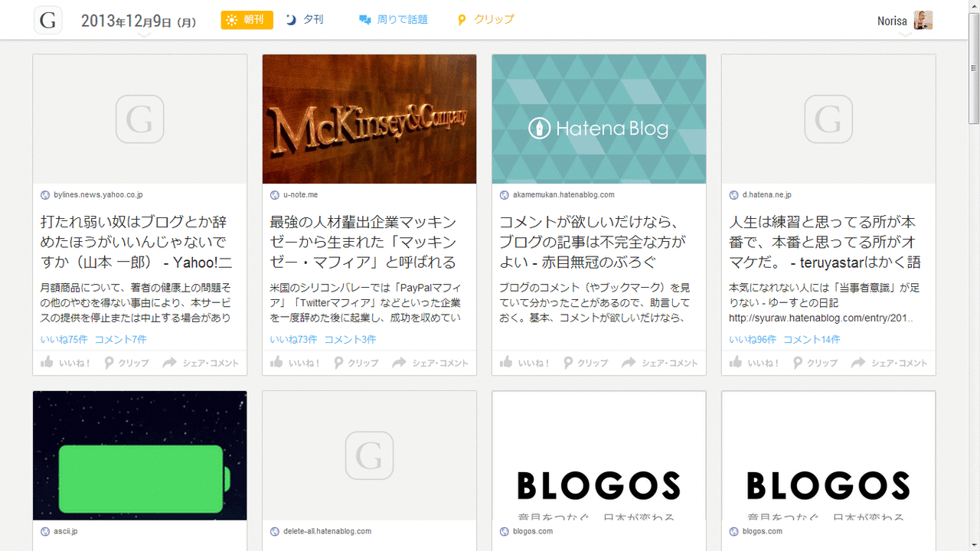Open green battery thumbnail from ascii.jp
Image resolution: width=980 pixels, height=551 pixels.
coord(139,455)
